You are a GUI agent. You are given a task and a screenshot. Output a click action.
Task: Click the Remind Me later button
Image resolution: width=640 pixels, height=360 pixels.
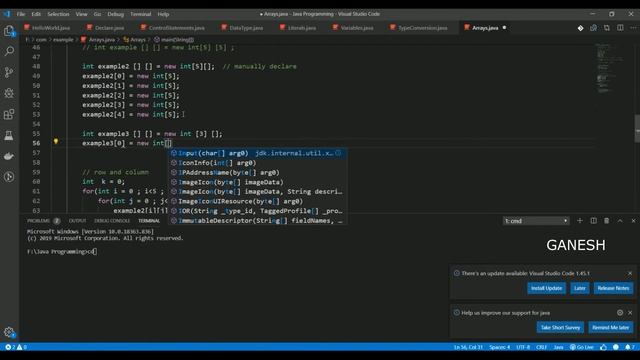tap(611, 327)
